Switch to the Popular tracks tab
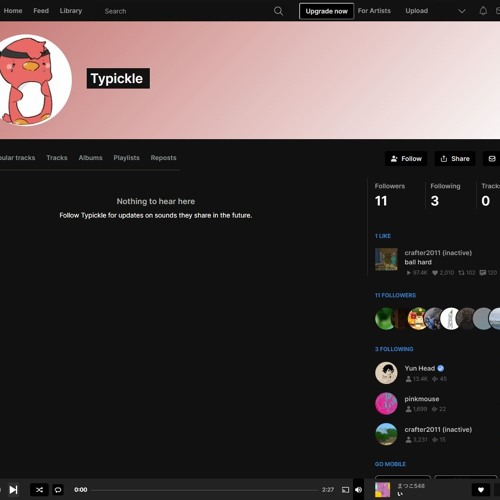 pyautogui.click(x=17, y=158)
